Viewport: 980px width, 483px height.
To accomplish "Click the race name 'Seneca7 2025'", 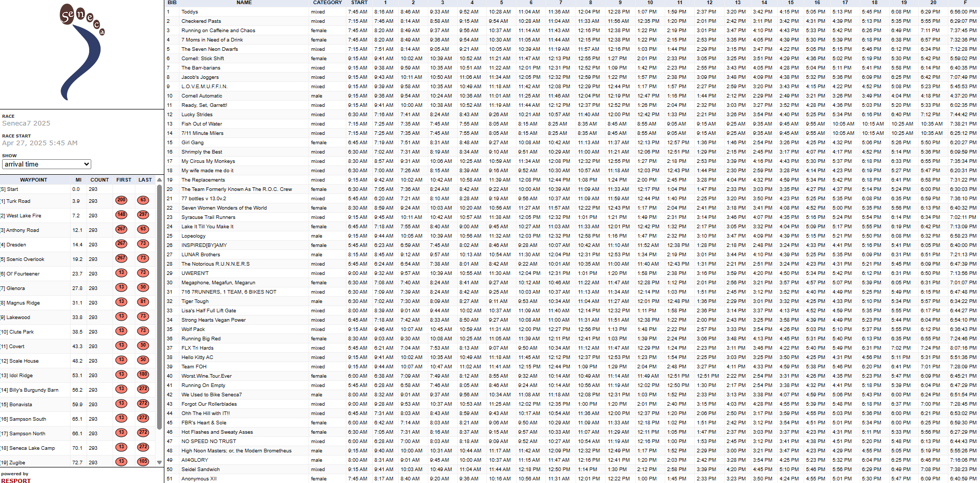I will pos(26,123).
